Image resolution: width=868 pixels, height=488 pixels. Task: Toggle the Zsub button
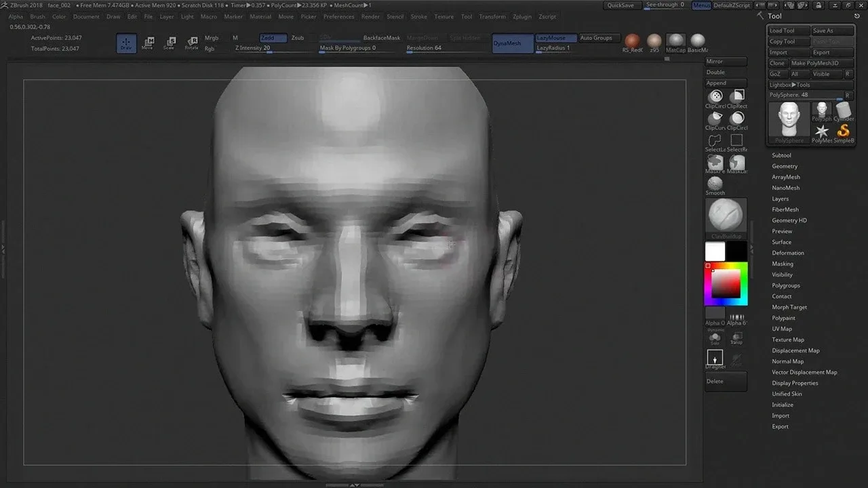pyautogui.click(x=298, y=38)
